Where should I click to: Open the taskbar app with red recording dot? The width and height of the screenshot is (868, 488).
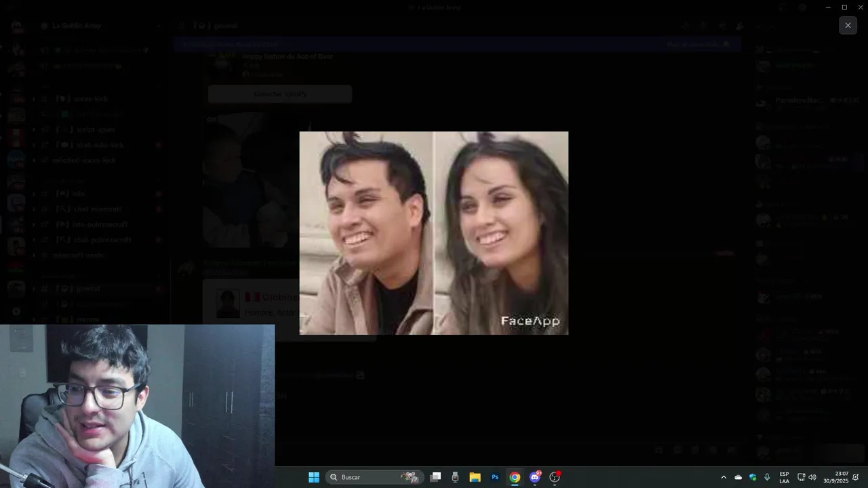555,477
